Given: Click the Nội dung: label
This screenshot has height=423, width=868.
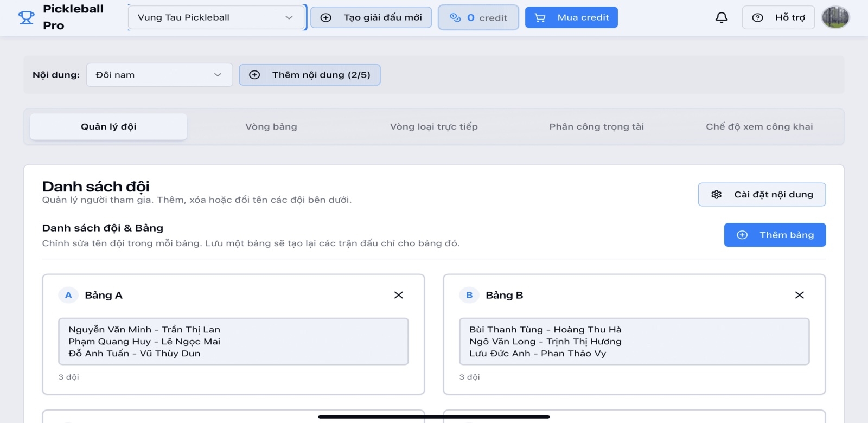Looking at the screenshot, I should click(x=56, y=75).
